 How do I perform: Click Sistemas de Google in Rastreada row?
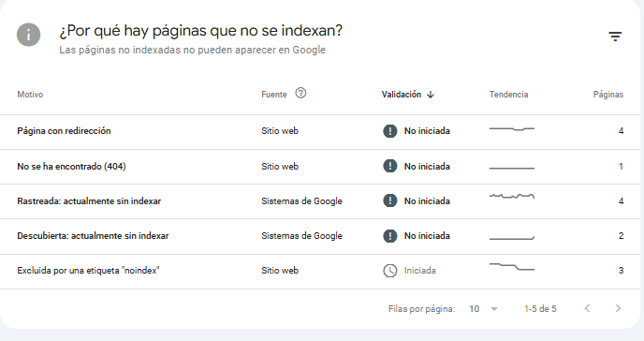tap(301, 200)
